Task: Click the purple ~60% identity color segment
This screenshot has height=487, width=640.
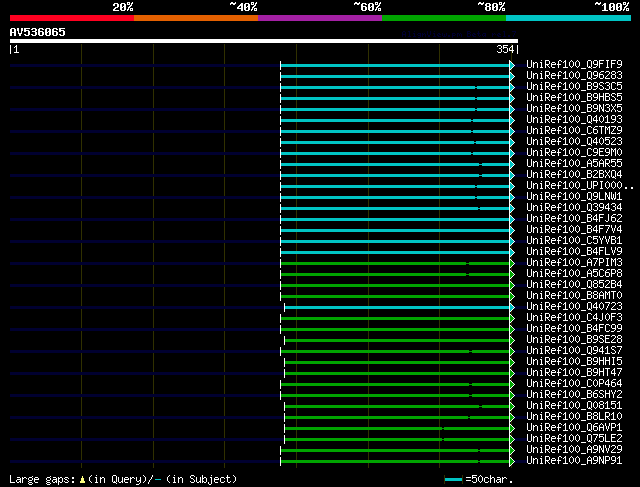Action: (320, 18)
